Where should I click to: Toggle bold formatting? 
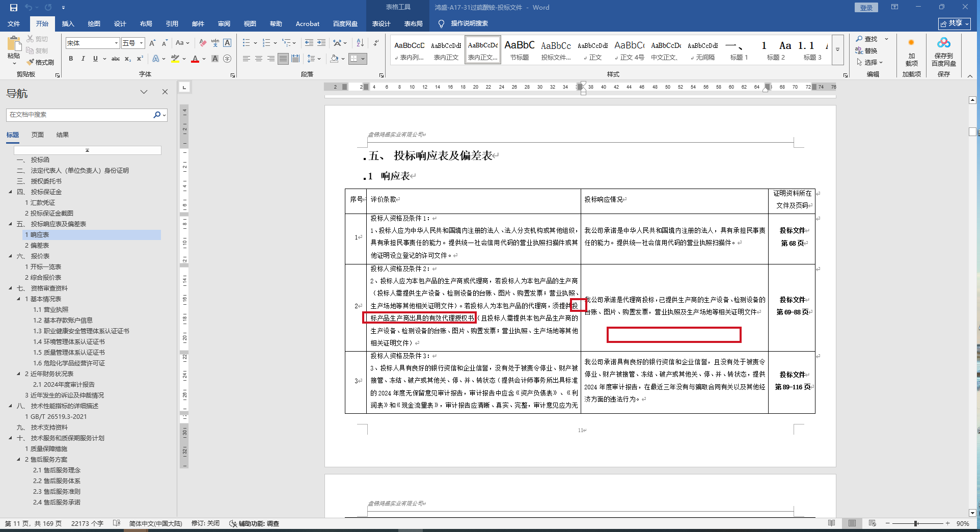coord(71,59)
